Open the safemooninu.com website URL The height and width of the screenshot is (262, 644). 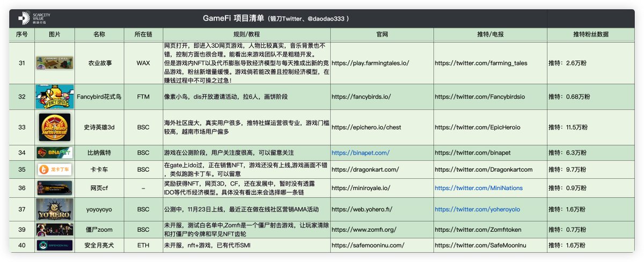pyautogui.click(x=368, y=245)
